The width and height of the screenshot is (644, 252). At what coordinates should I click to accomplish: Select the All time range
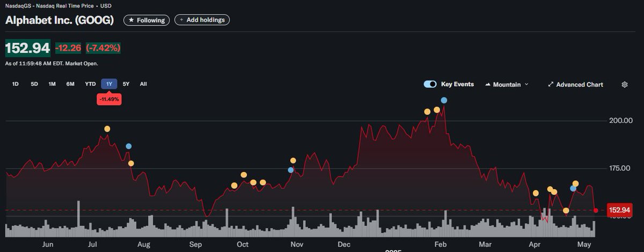click(143, 84)
